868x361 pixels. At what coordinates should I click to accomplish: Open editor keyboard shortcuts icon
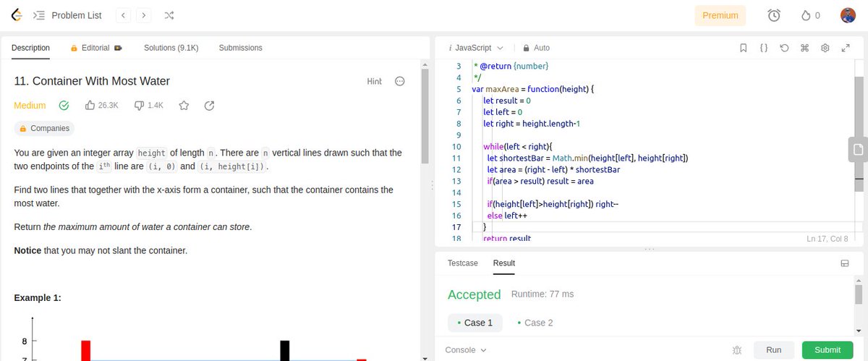(804, 48)
